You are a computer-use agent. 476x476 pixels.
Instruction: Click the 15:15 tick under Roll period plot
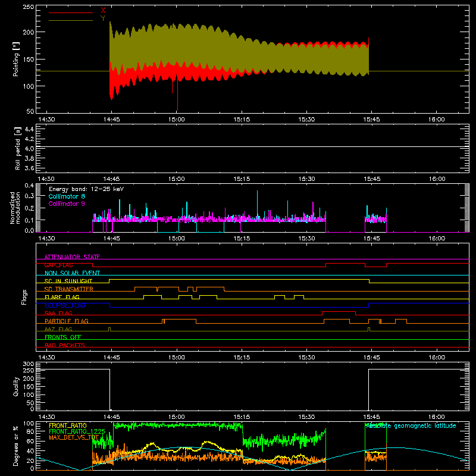[x=242, y=179]
